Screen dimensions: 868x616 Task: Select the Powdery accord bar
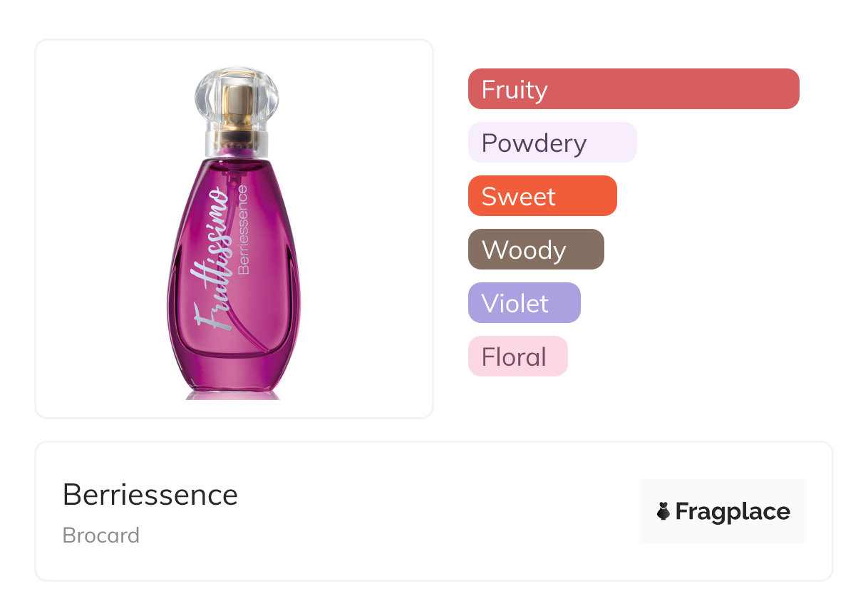pos(552,143)
